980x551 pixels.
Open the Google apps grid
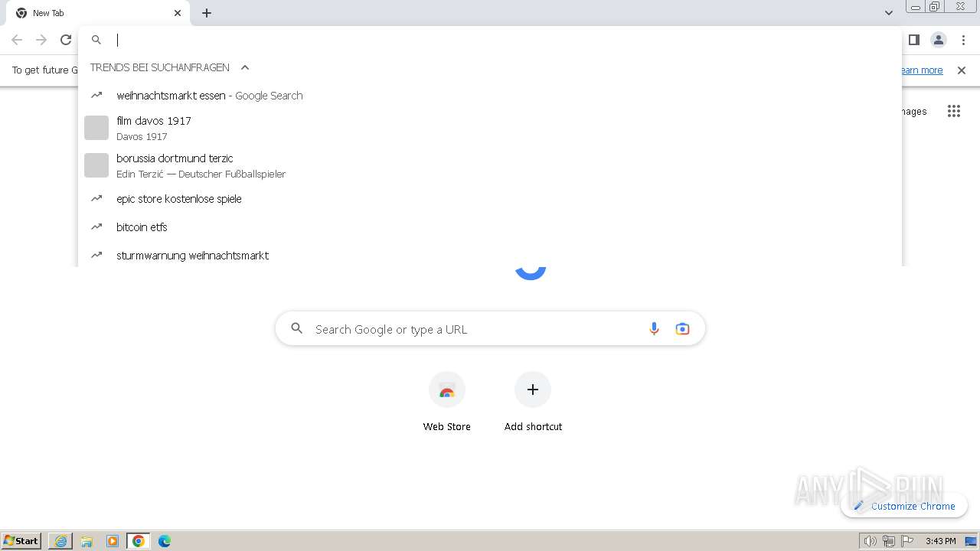click(x=954, y=112)
